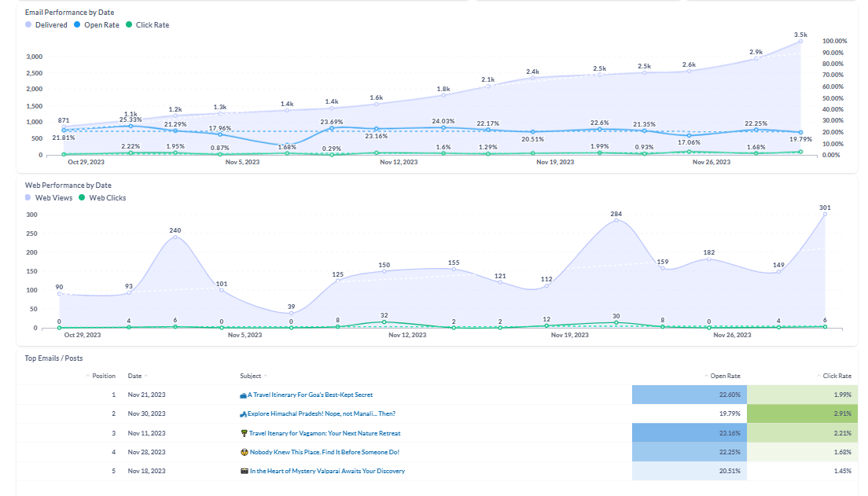868x496 pixels.
Task: Click the green Web Clicks legend dot
Action: 82,198
